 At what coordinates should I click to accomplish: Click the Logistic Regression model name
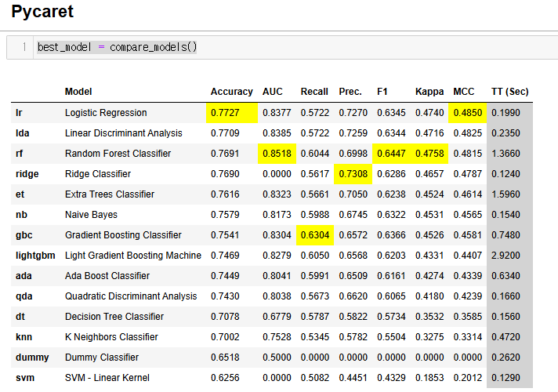106,113
